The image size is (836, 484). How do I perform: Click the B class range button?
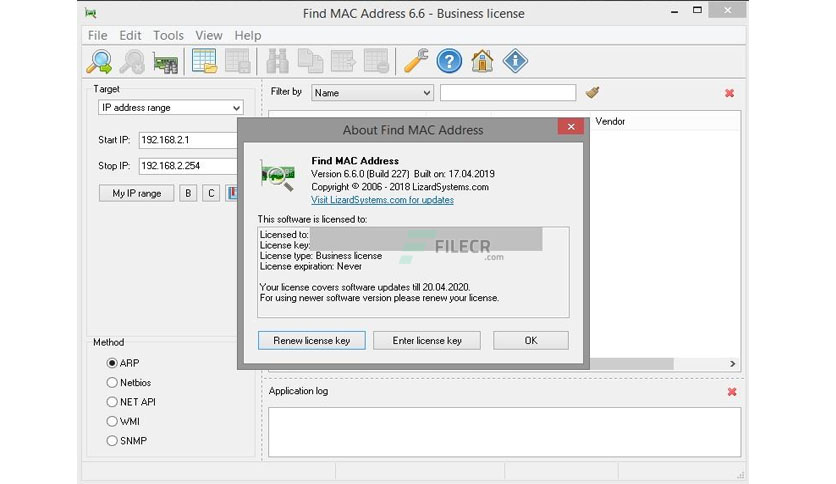pyautogui.click(x=188, y=193)
